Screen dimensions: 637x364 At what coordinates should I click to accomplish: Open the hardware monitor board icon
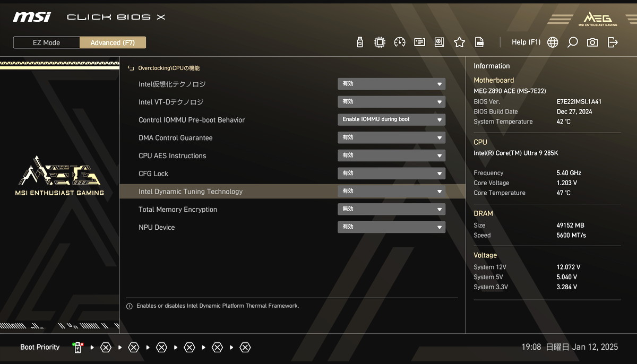pyautogui.click(x=439, y=42)
